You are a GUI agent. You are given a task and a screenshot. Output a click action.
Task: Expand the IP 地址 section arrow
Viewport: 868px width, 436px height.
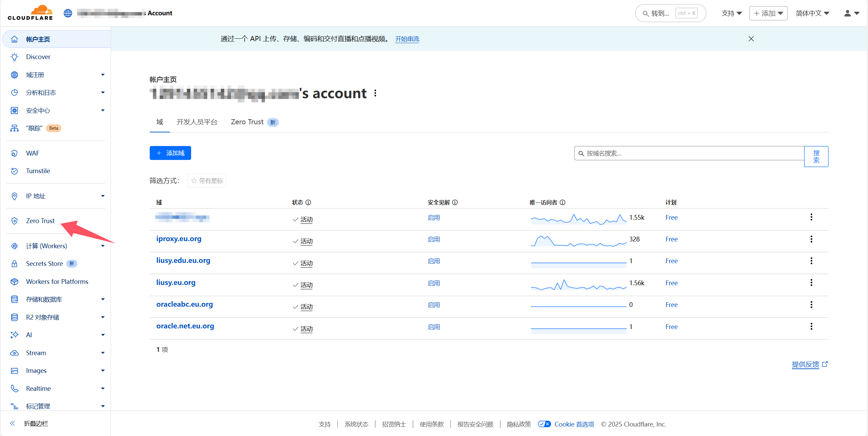[103, 196]
